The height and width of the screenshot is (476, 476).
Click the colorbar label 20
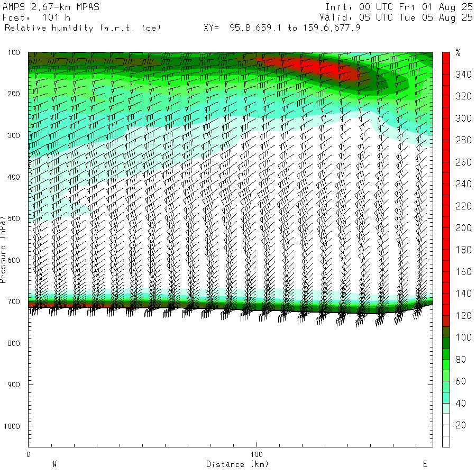[461, 425]
